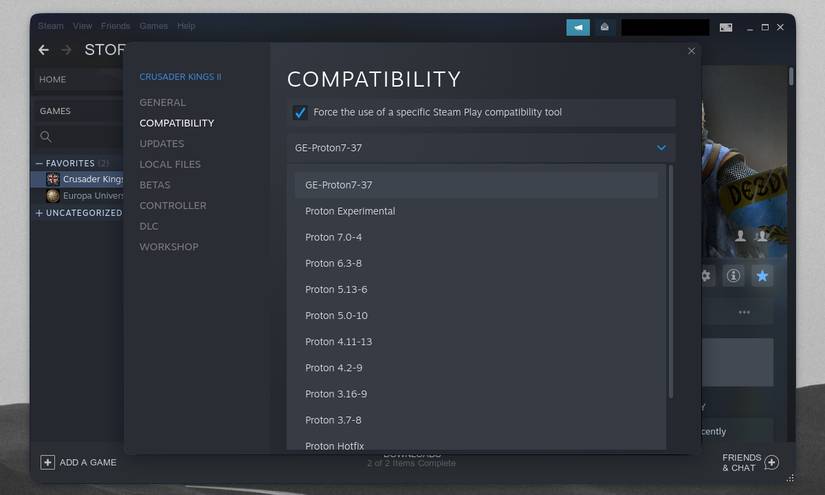Click the library page scrollbar
The width and height of the screenshot is (825, 495).
(791, 76)
